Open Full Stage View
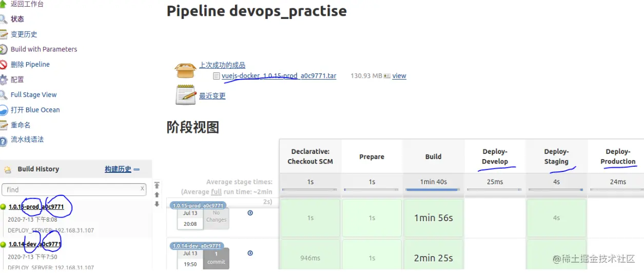This screenshot has height=273, width=644. 34,95
